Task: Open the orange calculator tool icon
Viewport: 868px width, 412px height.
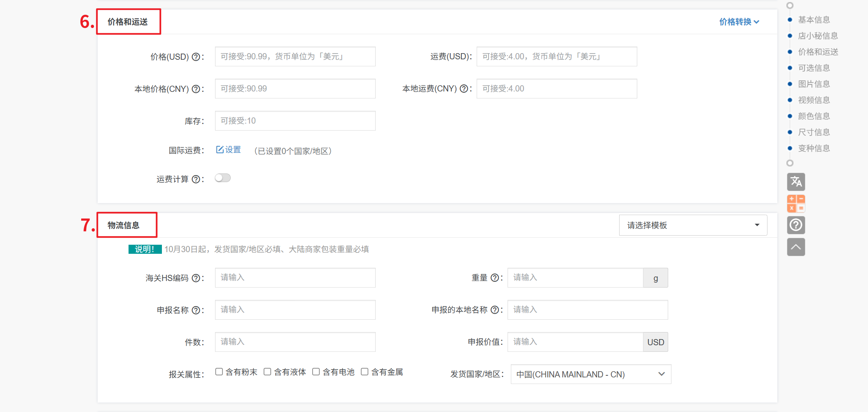Action: pos(796,204)
